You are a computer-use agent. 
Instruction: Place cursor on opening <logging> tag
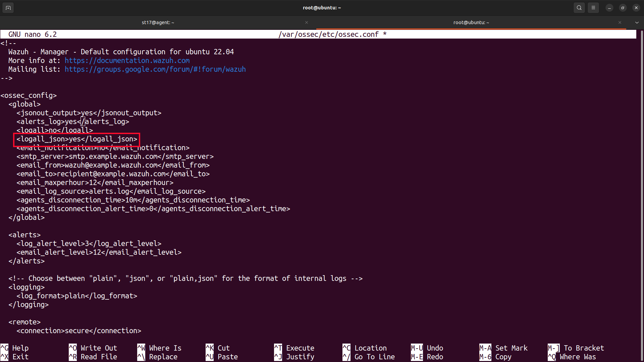pyautogui.click(x=26, y=287)
